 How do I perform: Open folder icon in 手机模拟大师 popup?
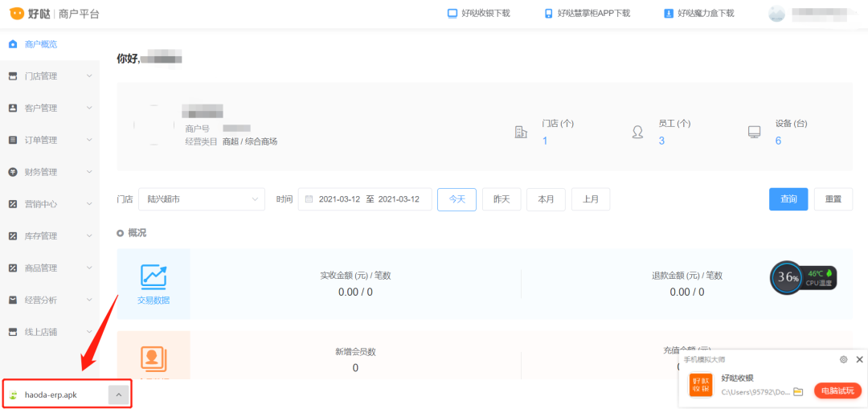pos(798,391)
